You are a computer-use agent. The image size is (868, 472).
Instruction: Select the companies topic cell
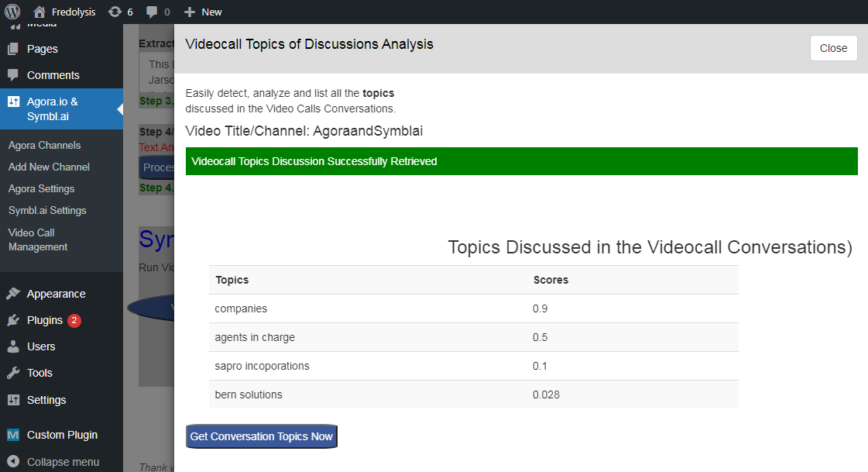pyautogui.click(x=241, y=308)
